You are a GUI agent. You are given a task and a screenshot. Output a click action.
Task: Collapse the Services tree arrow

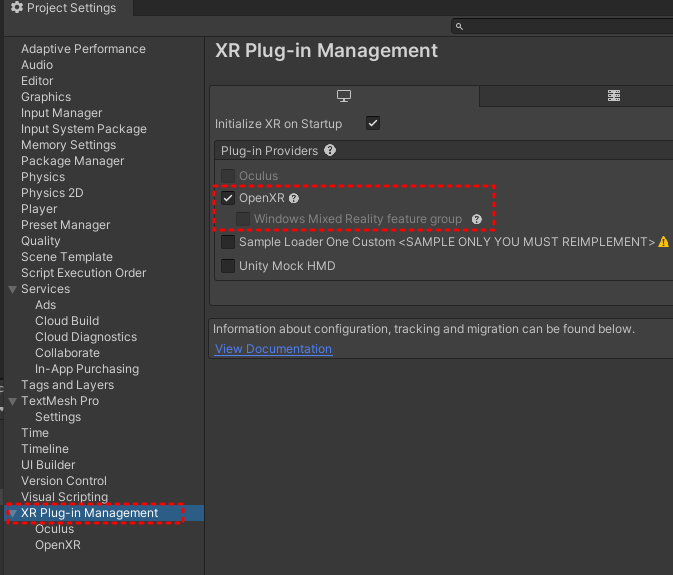point(12,290)
